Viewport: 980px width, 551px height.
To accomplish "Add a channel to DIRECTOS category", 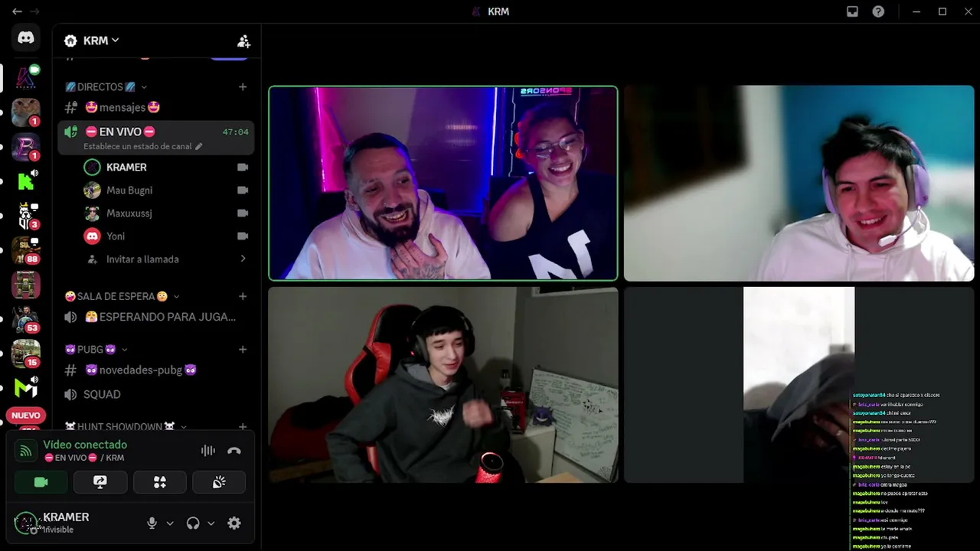I will tap(243, 87).
